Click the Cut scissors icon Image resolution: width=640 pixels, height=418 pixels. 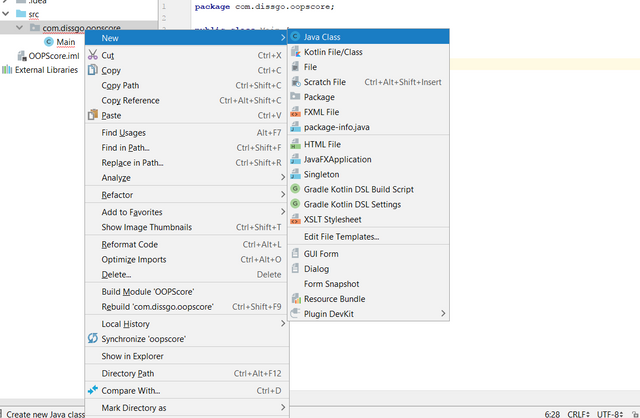[93, 55]
